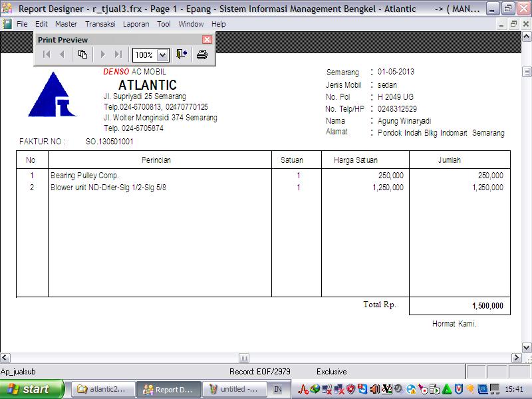The image size is (532, 399).
Task: Switch to the atlantic2 taskbar window
Action: [103, 389]
